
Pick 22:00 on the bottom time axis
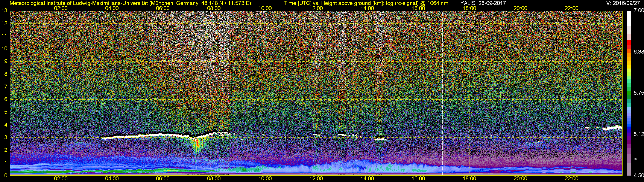click(571, 179)
